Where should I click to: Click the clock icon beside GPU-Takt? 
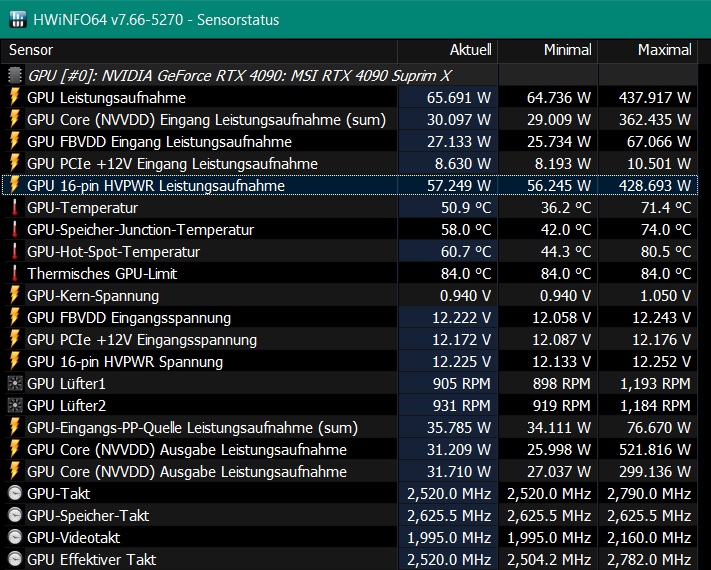click(15, 493)
